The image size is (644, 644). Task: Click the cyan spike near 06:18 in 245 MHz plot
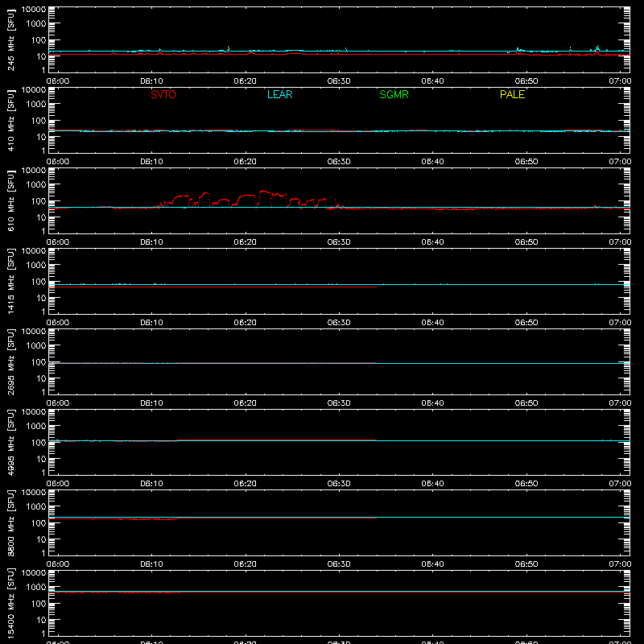229,47
